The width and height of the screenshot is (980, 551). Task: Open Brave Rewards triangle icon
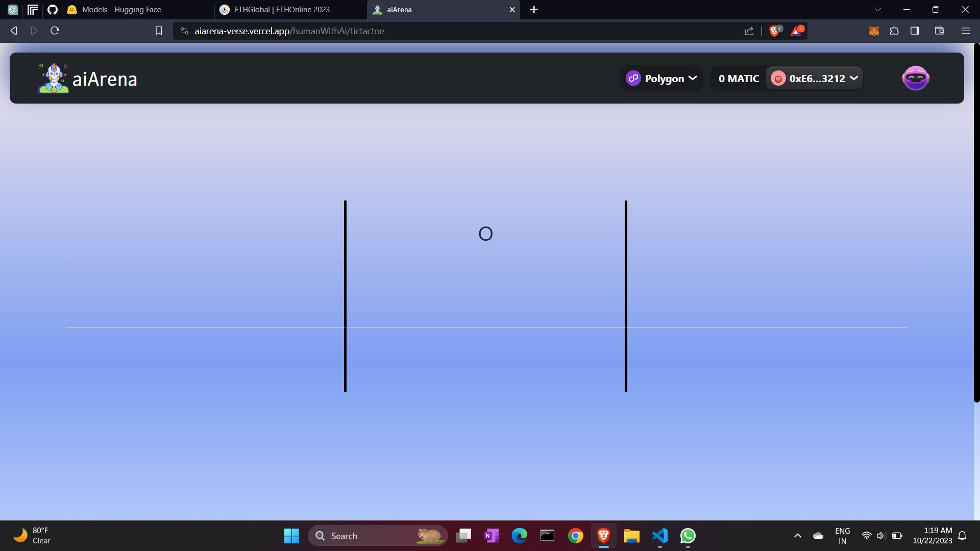pyautogui.click(x=797, y=31)
